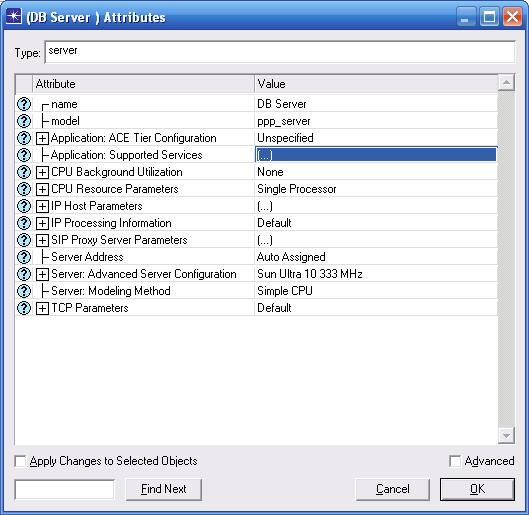View help for IP Host Parameters

tap(24, 206)
